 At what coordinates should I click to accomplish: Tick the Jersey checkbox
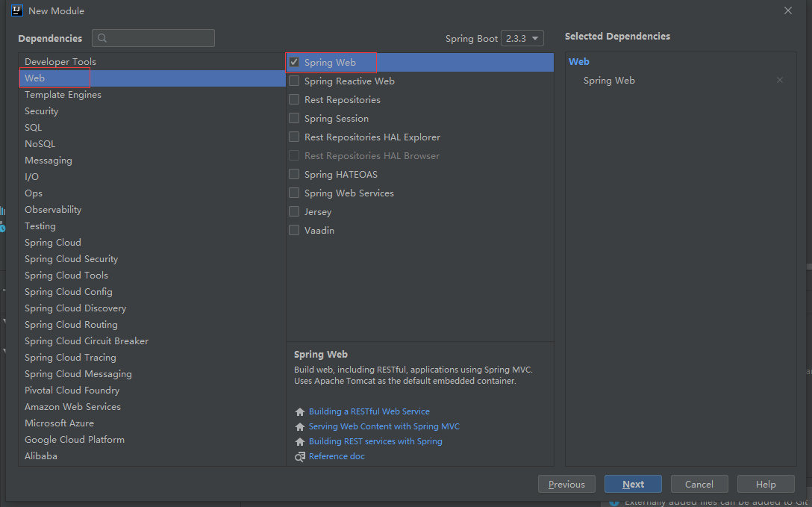pos(294,211)
